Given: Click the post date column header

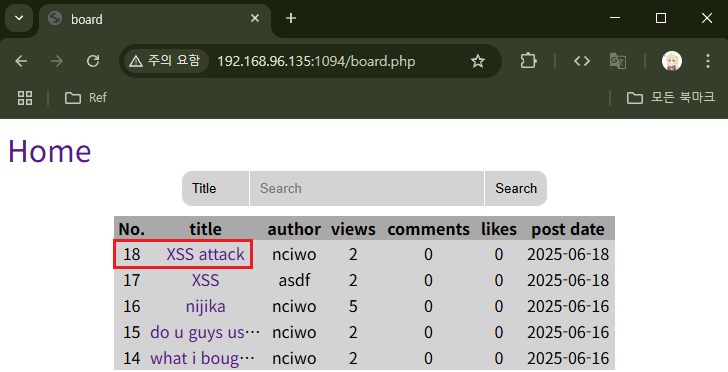Looking at the screenshot, I should click(x=568, y=229).
